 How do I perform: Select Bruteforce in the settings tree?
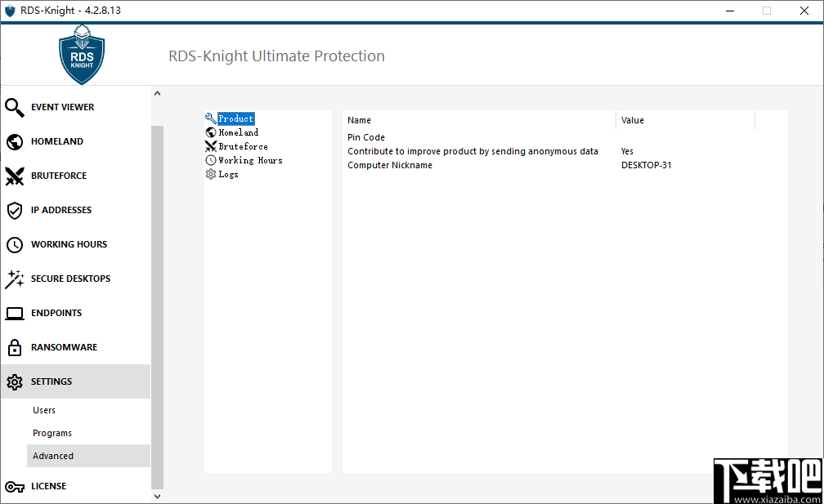243,146
